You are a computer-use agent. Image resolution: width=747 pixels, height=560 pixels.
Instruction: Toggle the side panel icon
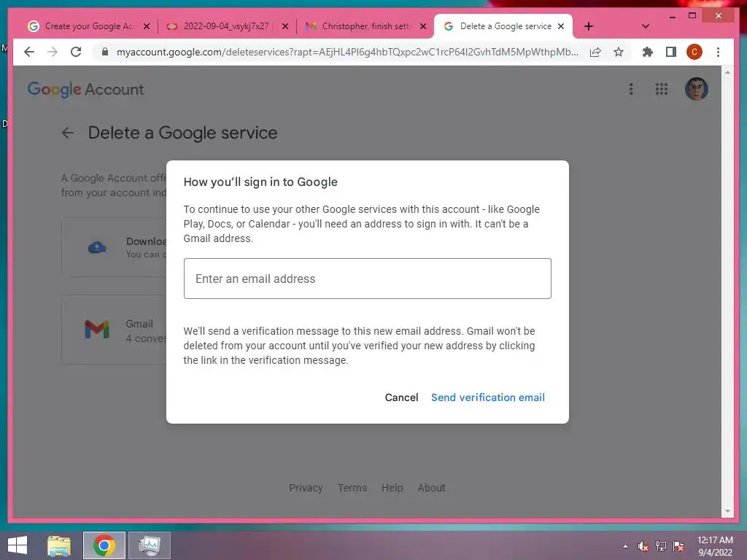671,52
